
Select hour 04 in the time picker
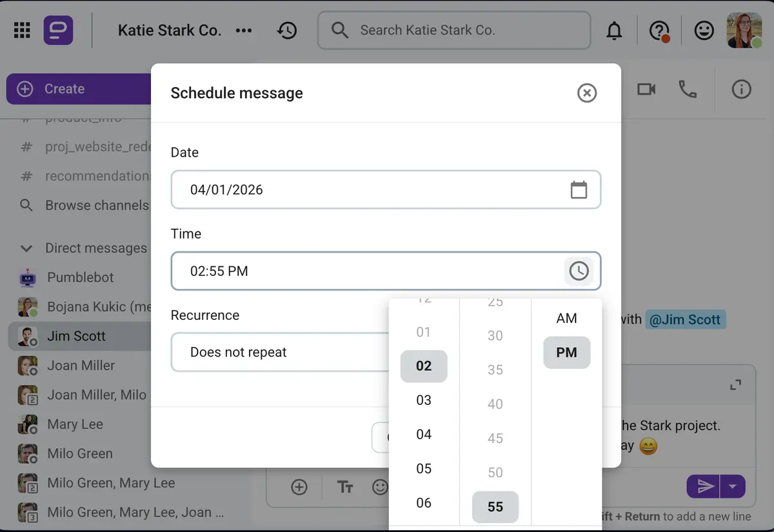click(424, 434)
